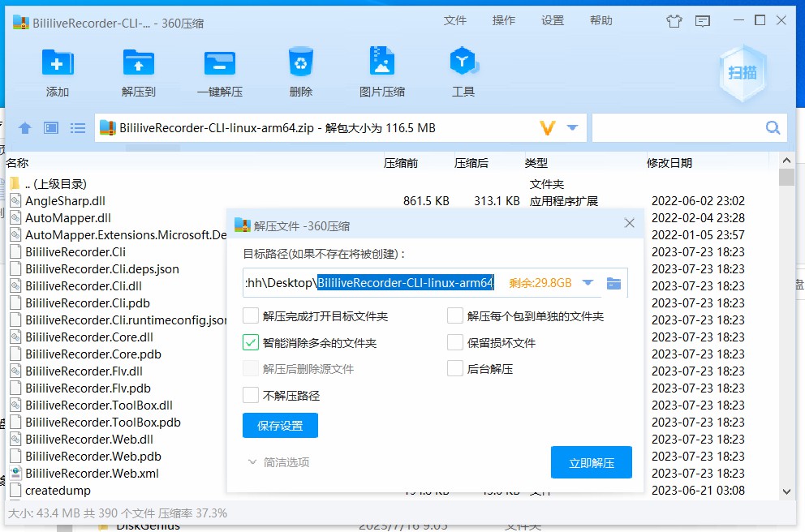Open the 文件 menu
Image resolution: width=805 pixels, height=532 pixels.
tap(455, 20)
